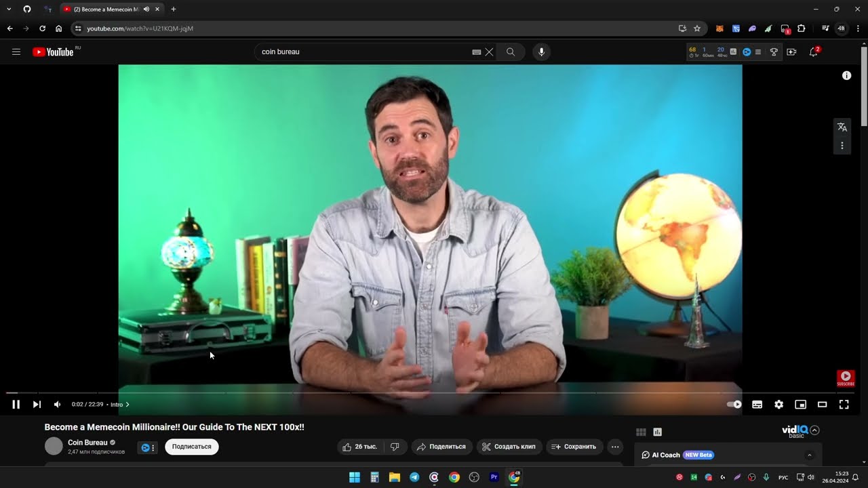Image resolution: width=868 pixels, height=488 pixels.
Task: Click the search box with 'coin bureau'
Action: [363, 52]
